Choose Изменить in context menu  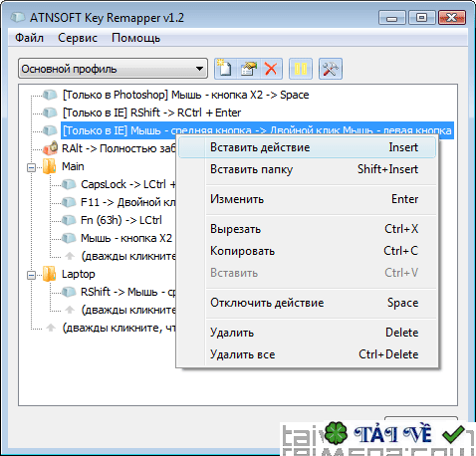[x=307, y=199]
